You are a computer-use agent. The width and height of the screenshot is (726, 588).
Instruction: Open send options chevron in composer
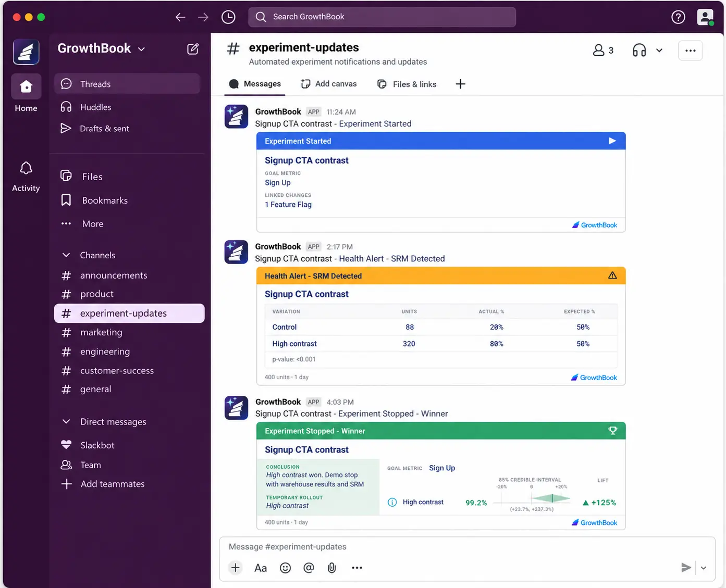point(704,568)
